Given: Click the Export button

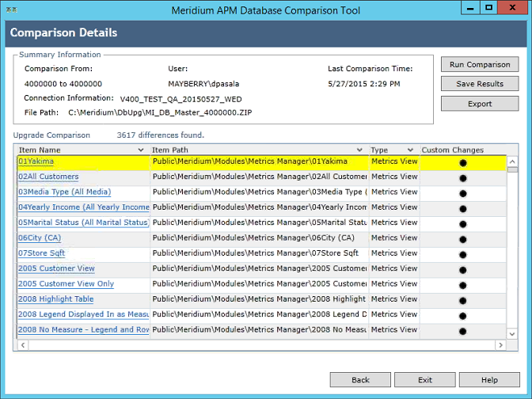Looking at the screenshot, I should [480, 104].
